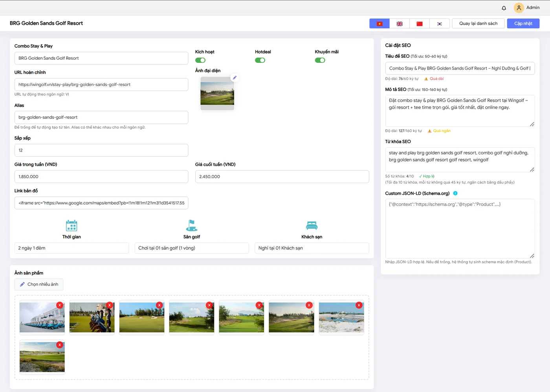Viewport: 550px width, 392px height.
Task: Focus the Từ khóa SEO textarea
Action: 460,160
